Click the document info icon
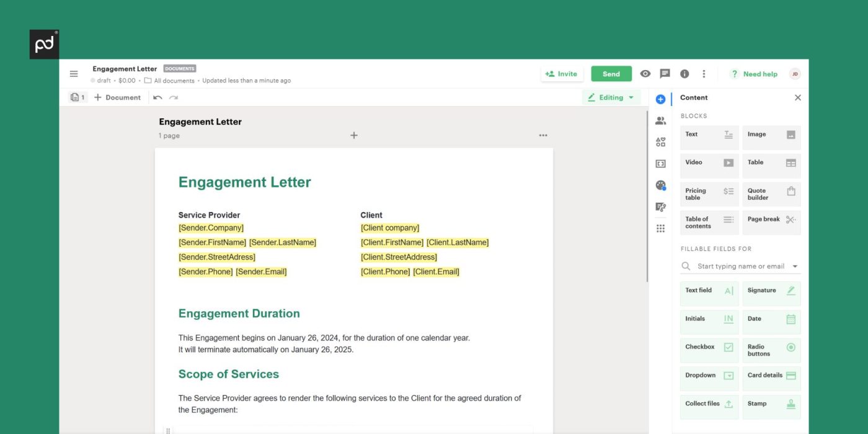 (x=684, y=73)
